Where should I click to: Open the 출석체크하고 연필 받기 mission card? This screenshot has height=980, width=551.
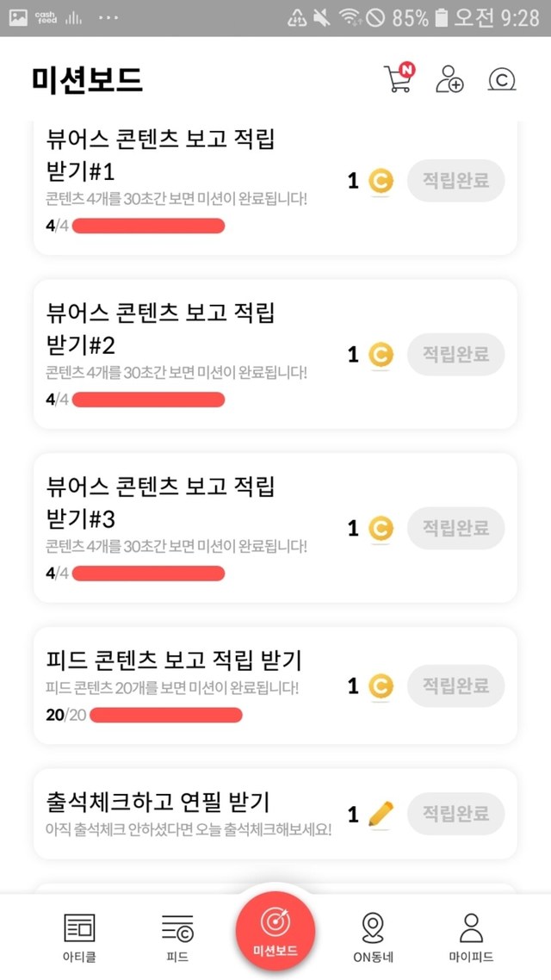pyautogui.click(x=189, y=814)
